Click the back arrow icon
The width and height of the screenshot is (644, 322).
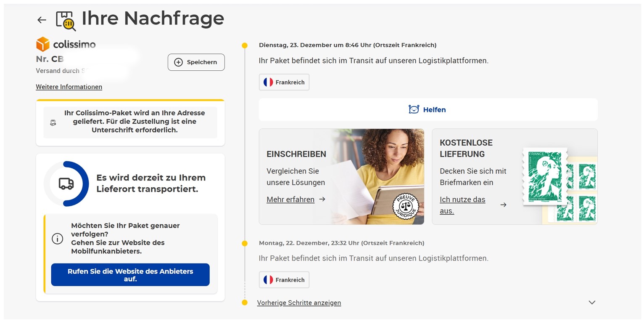[41, 20]
